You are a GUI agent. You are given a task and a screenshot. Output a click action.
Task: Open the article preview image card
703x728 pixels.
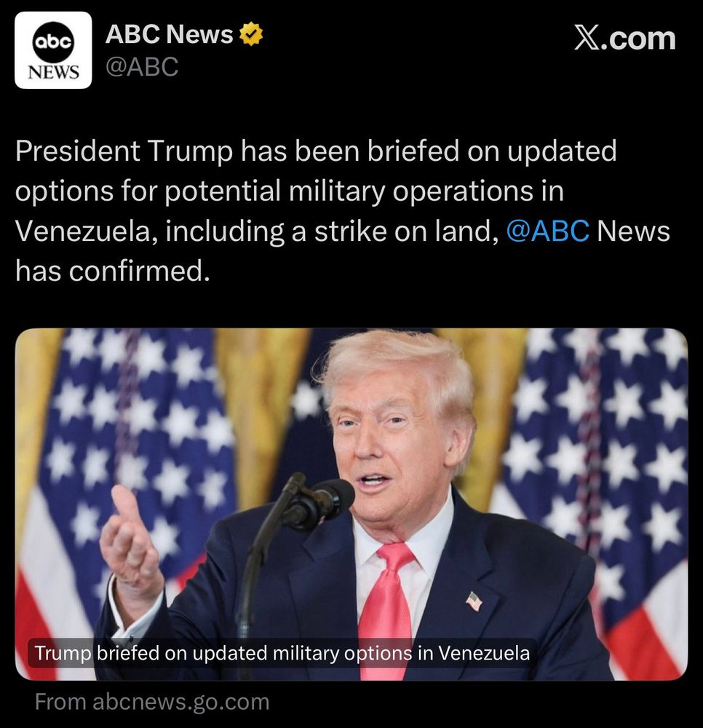pyautogui.click(x=351, y=505)
